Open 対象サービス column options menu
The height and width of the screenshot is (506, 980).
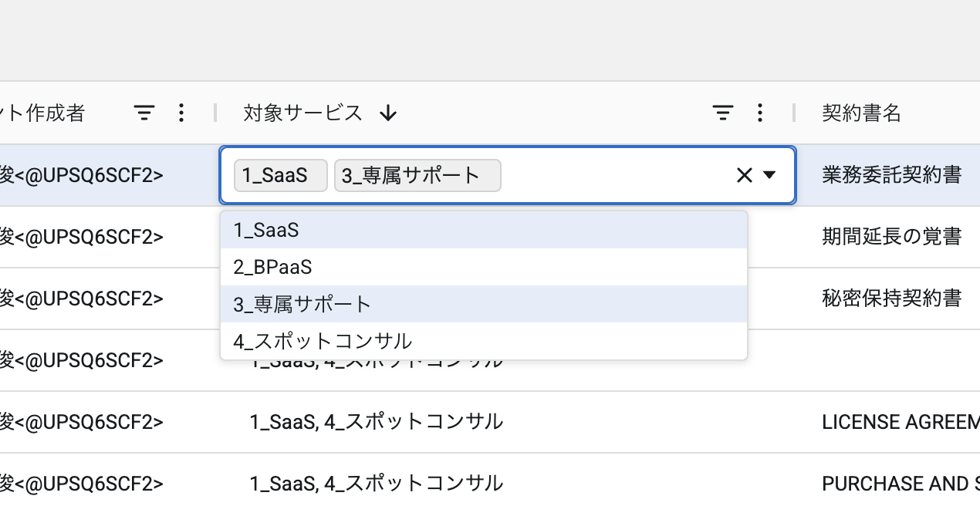tap(760, 113)
